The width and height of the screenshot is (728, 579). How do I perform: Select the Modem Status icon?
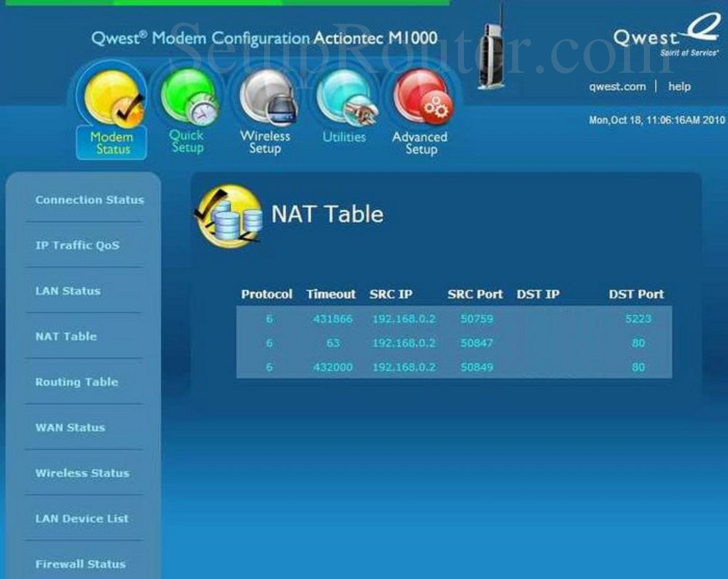tap(111, 106)
